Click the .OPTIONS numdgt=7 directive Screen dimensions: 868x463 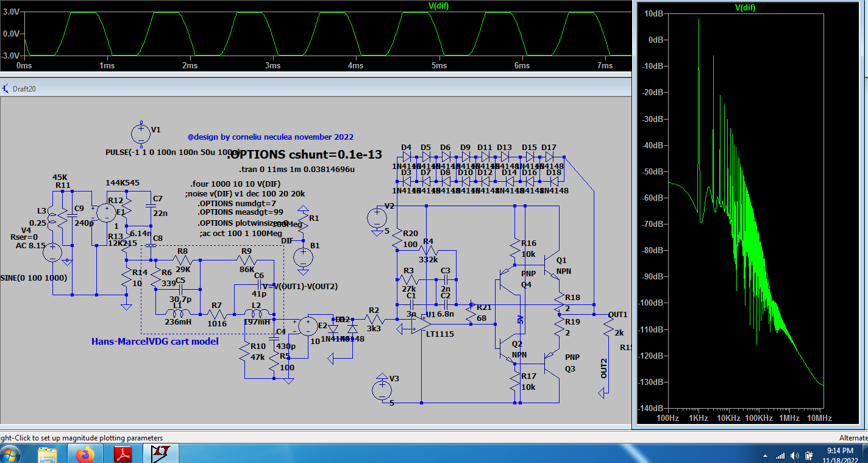237,203
